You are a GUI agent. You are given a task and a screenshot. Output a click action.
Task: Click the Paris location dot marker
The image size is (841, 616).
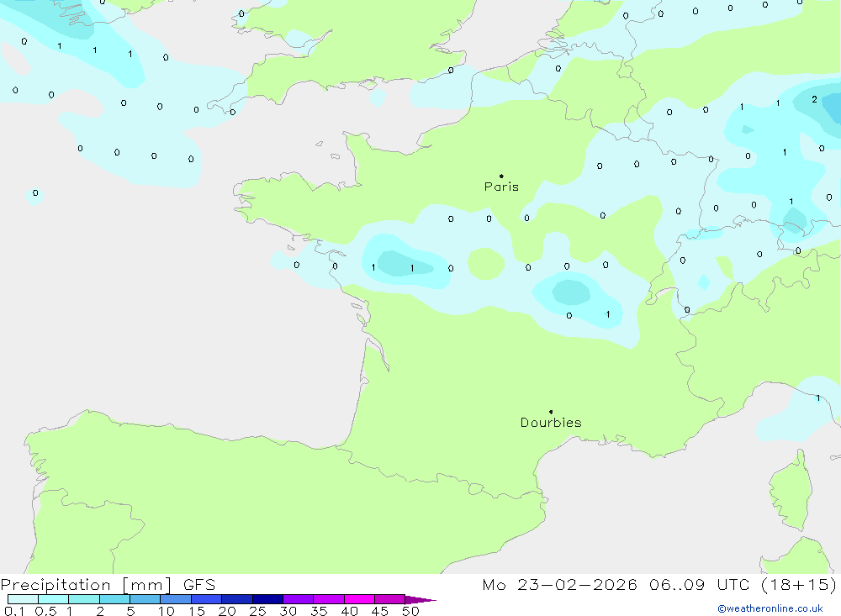click(x=501, y=176)
